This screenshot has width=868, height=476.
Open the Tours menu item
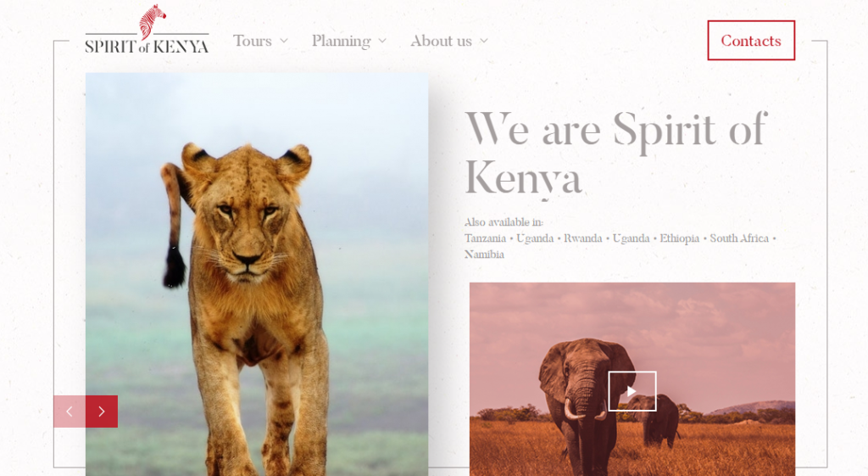(x=253, y=41)
